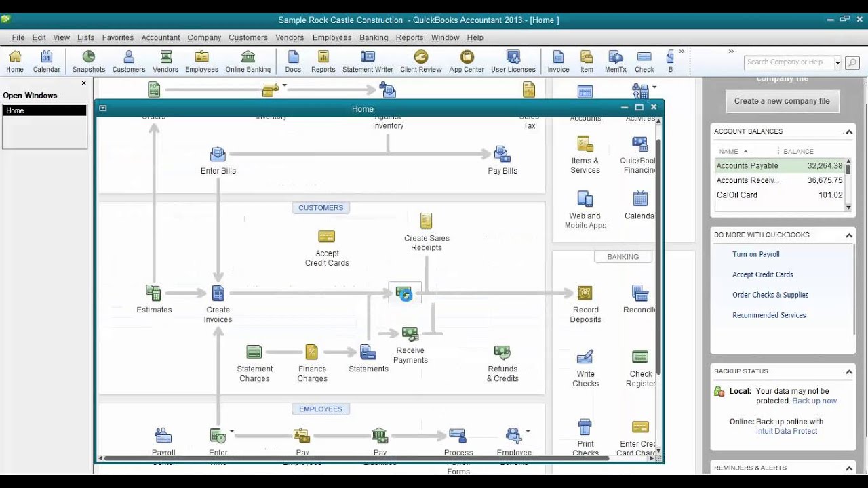868x488 pixels.
Task: Click Create a new company file button
Action: click(x=782, y=101)
